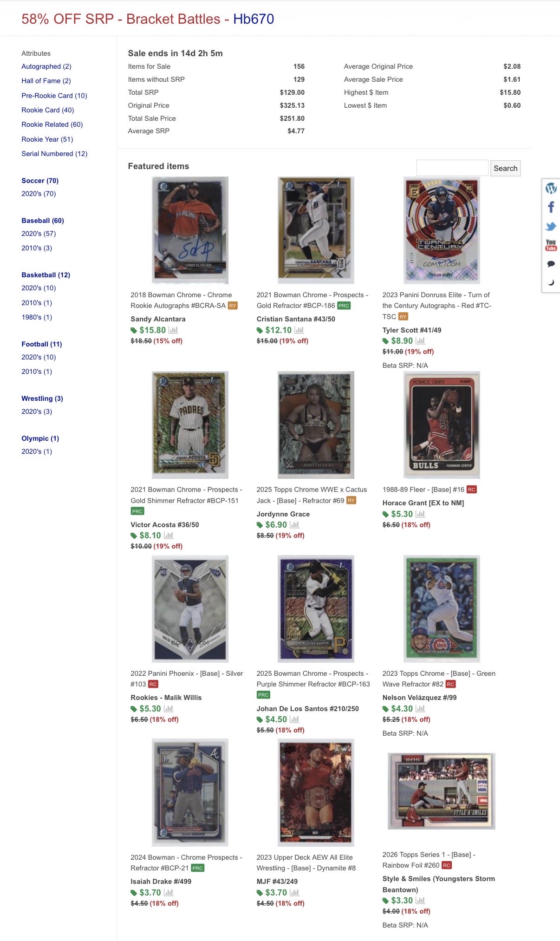Select the Soccer (70) category
Image resolution: width=560 pixels, height=941 pixels.
point(40,181)
